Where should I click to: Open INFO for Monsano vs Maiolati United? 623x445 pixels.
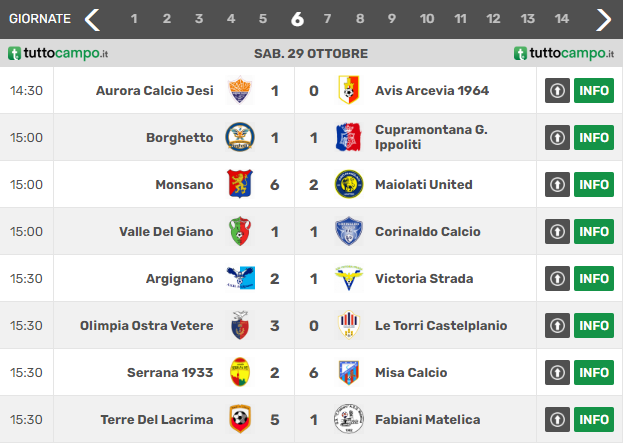point(594,184)
